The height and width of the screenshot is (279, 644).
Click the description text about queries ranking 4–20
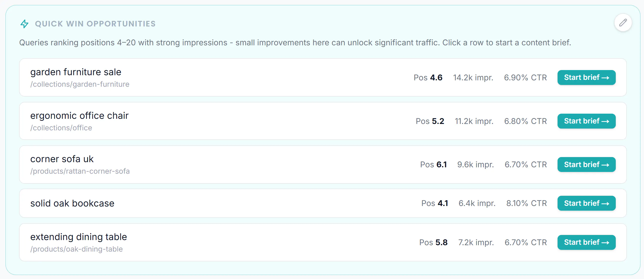[295, 43]
